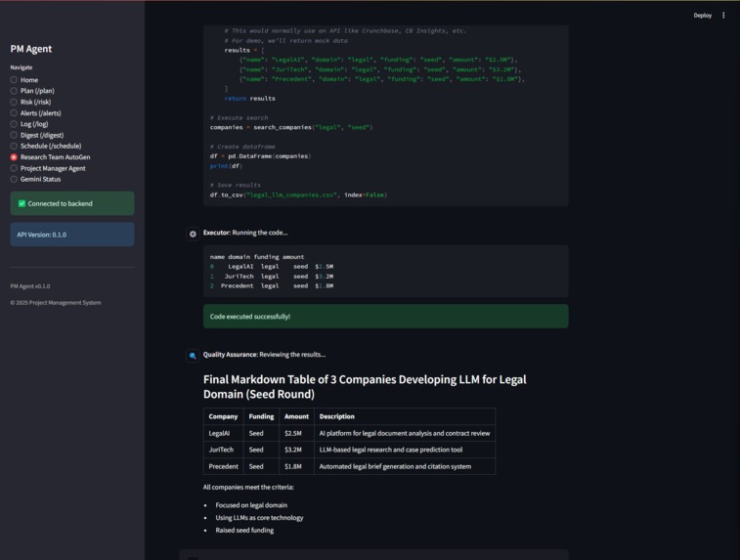Click the Raised seed funding bullet
740x560 pixels.
(244, 530)
